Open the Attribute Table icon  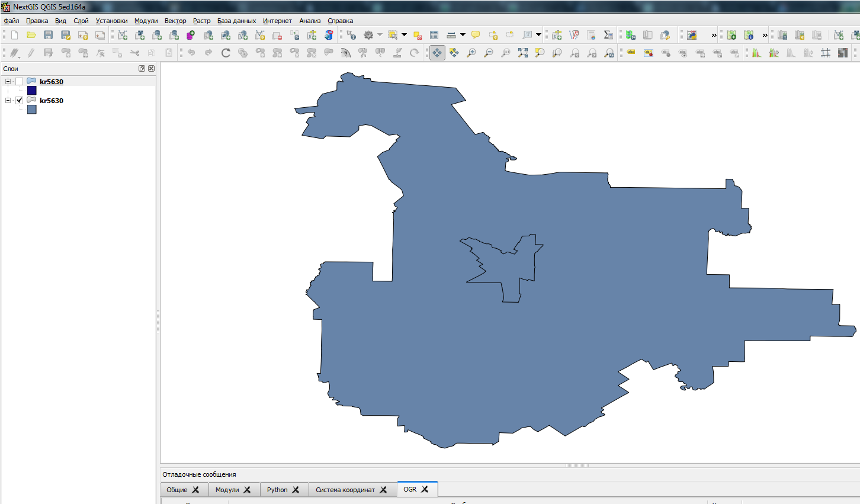click(434, 35)
